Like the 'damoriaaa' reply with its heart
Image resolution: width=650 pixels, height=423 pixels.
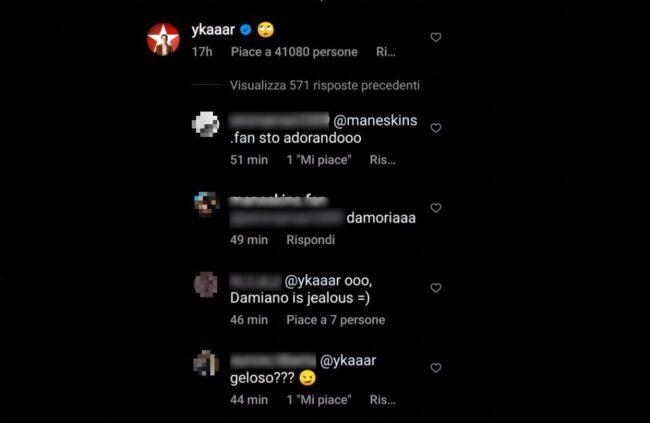[x=436, y=208]
